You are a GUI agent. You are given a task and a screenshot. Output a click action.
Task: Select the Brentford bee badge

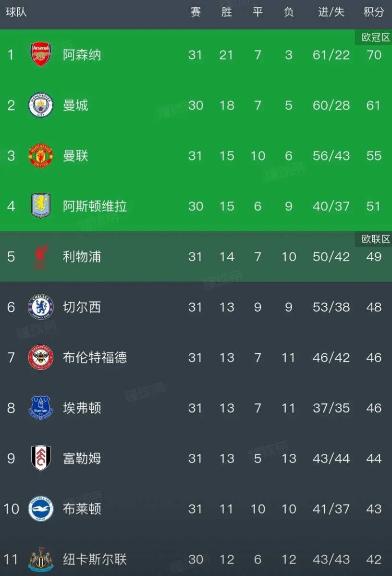point(41,358)
